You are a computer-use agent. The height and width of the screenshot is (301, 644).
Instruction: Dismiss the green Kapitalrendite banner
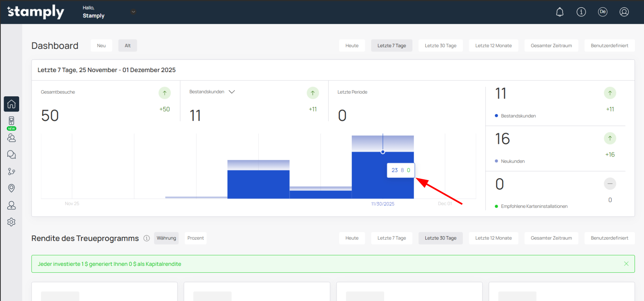coord(626,264)
